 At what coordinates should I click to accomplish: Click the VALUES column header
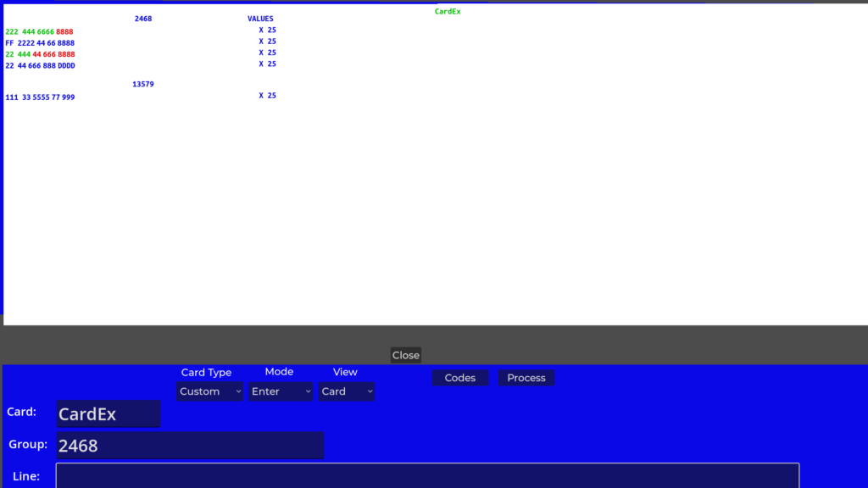pyautogui.click(x=260, y=19)
